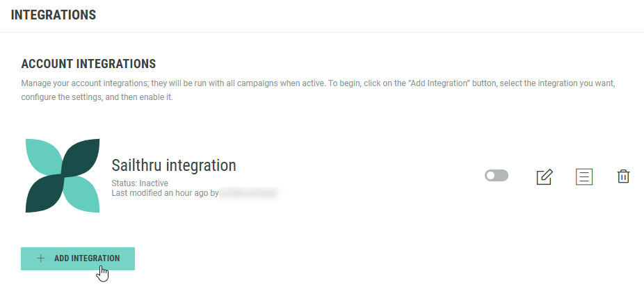
Task: Click the dark green lower-left logo petal
Action: point(42,196)
